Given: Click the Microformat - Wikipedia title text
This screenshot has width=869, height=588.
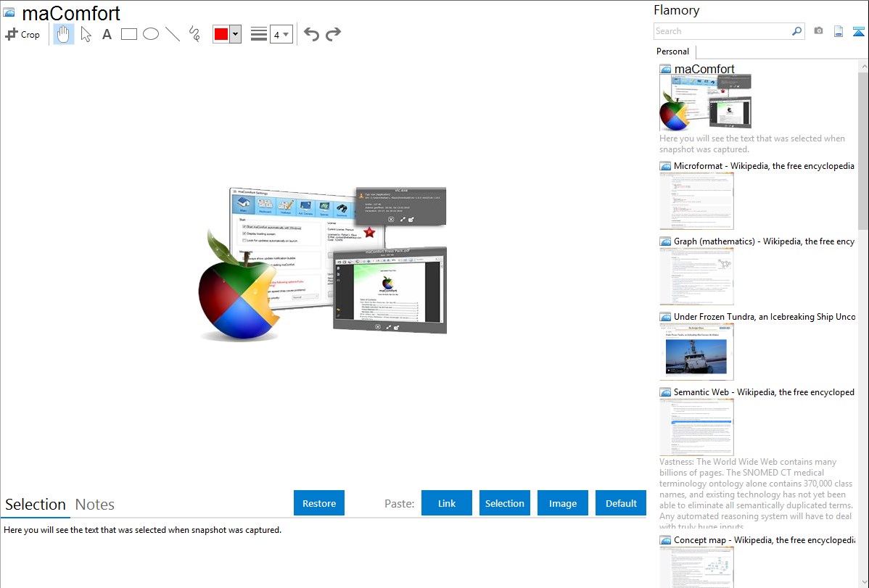Looking at the screenshot, I should (x=764, y=166).
